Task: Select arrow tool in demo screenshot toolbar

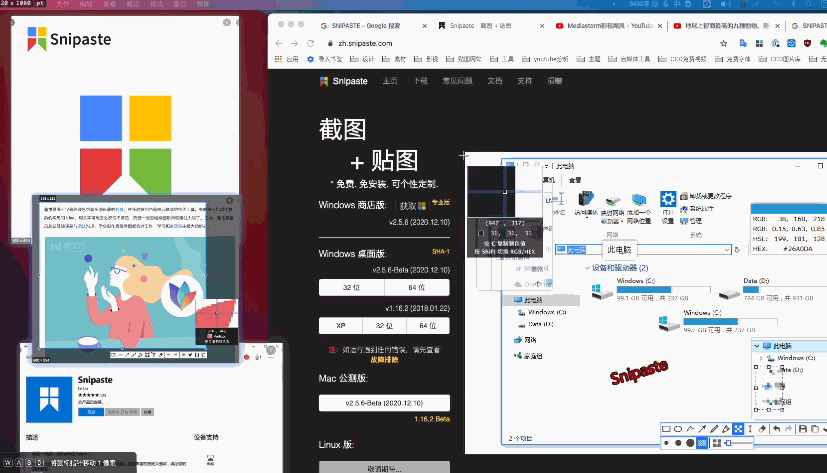Action: coord(702,429)
